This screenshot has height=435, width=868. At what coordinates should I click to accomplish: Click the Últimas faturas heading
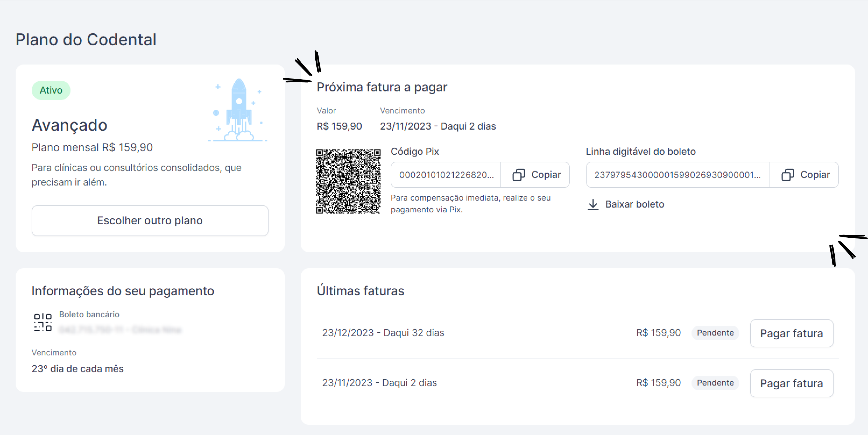pos(360,291)
